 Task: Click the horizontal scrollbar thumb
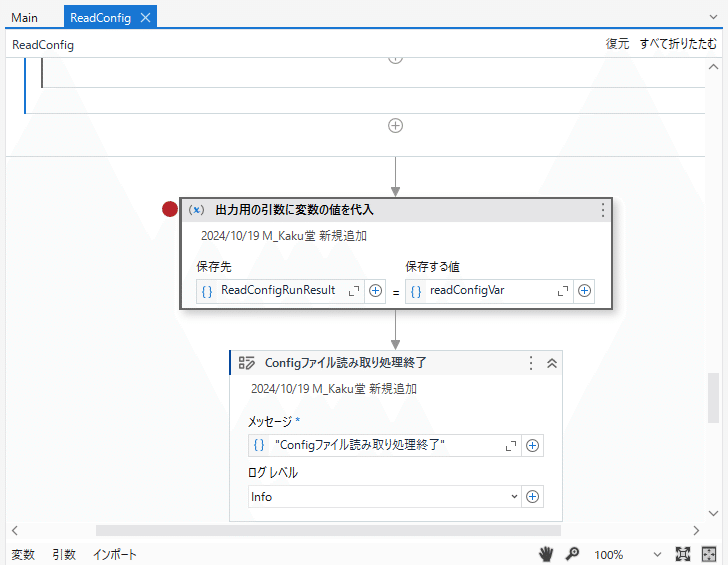tap(328, 530)
